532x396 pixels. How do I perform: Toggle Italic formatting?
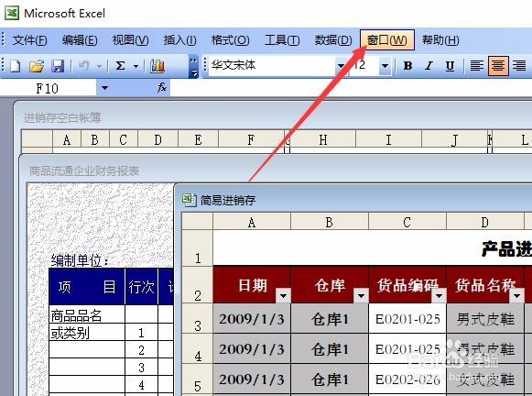pos(429,65)
